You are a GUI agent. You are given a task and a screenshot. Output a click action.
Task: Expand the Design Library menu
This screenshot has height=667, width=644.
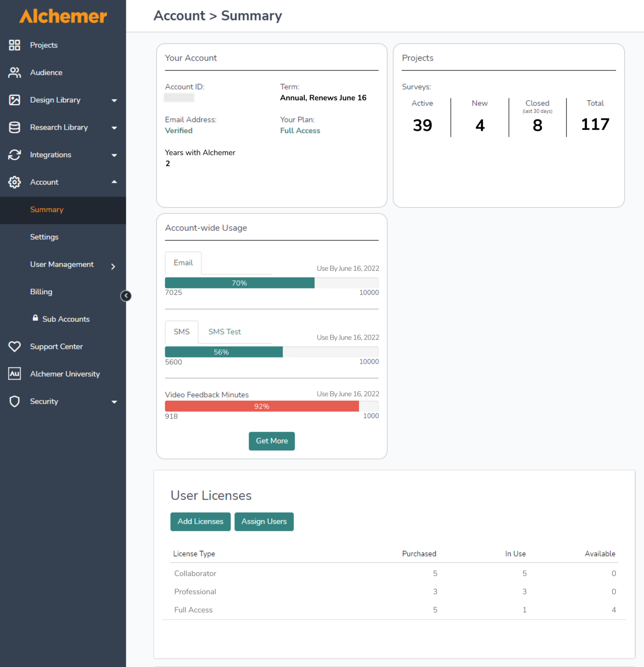[x=114, y=100]
